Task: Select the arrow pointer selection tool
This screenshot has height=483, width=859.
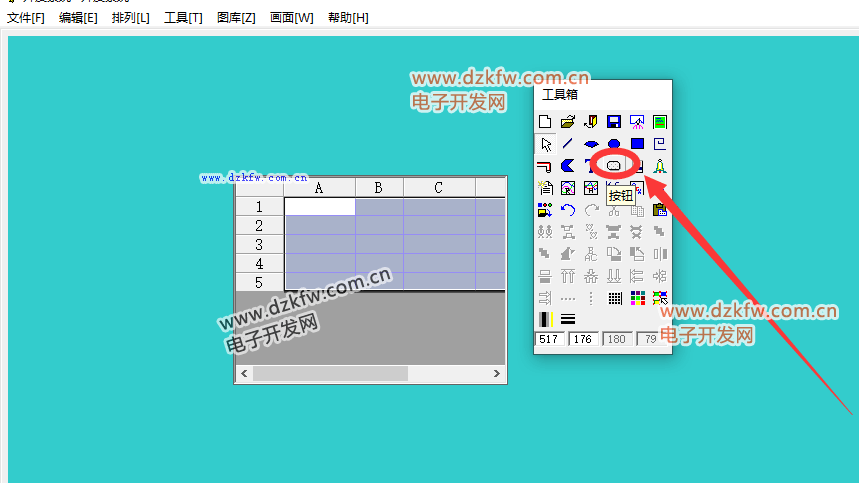Action: (546, 144)
